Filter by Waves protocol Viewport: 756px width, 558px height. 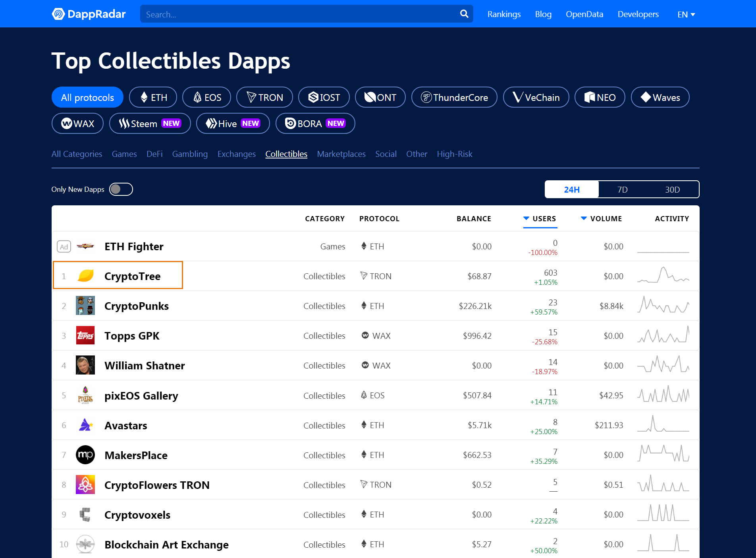coord(660,97)
